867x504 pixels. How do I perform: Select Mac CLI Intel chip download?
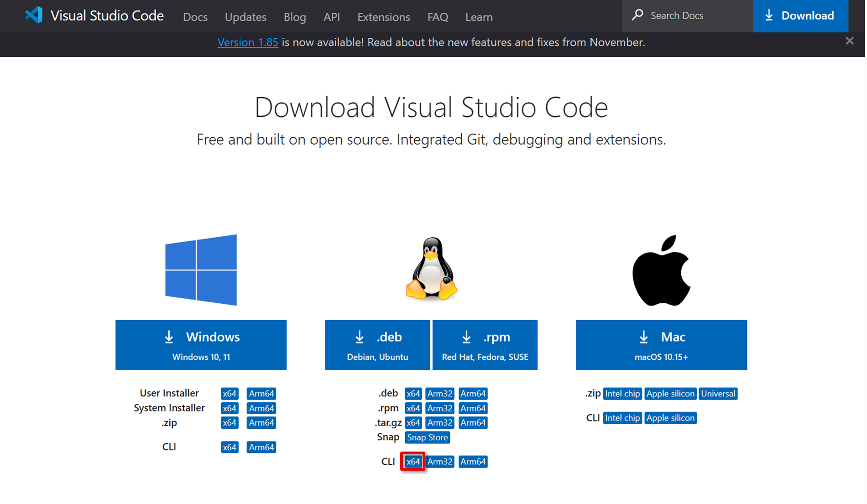(x=622, y=418)
